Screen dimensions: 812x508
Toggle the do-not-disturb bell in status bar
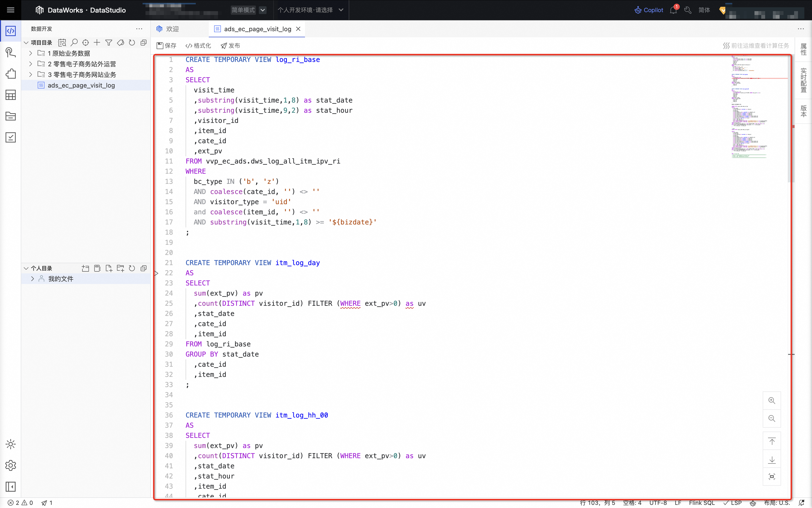pyautogui.click(x=802, y=503)
